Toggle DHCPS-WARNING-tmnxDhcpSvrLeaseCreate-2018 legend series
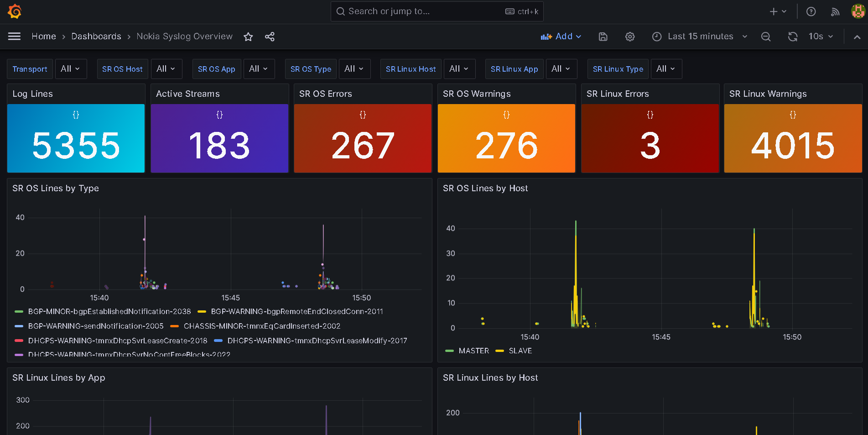Screen dimensions: 868x435 [118, 341]
